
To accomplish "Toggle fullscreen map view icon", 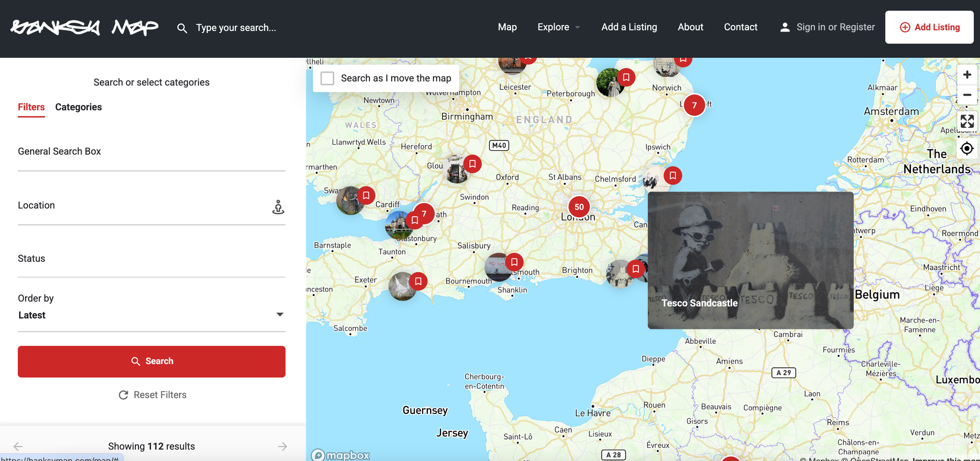I will coord(967,121).
